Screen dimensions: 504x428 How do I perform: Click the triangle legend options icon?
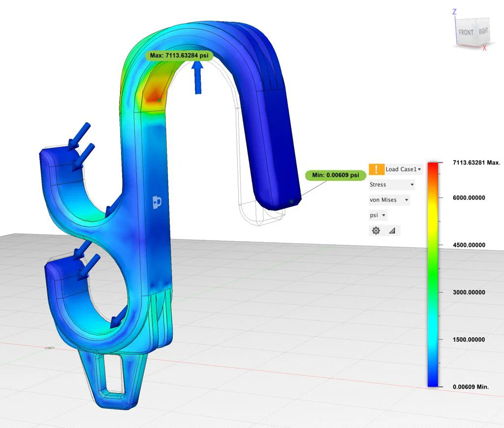tap(392, 230)
